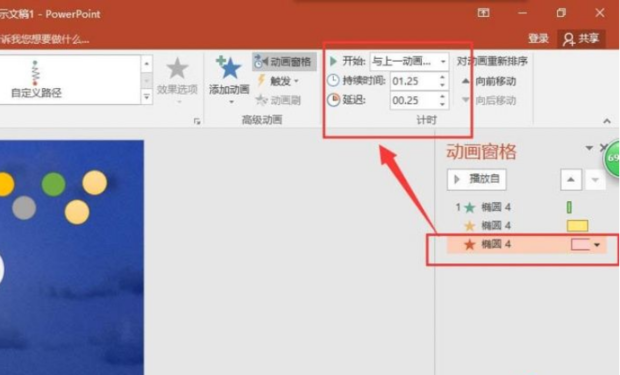This screenshot has width=620, height=375.
Task: Click 向前移动 move earlier
Action: [x=489, y=81]
